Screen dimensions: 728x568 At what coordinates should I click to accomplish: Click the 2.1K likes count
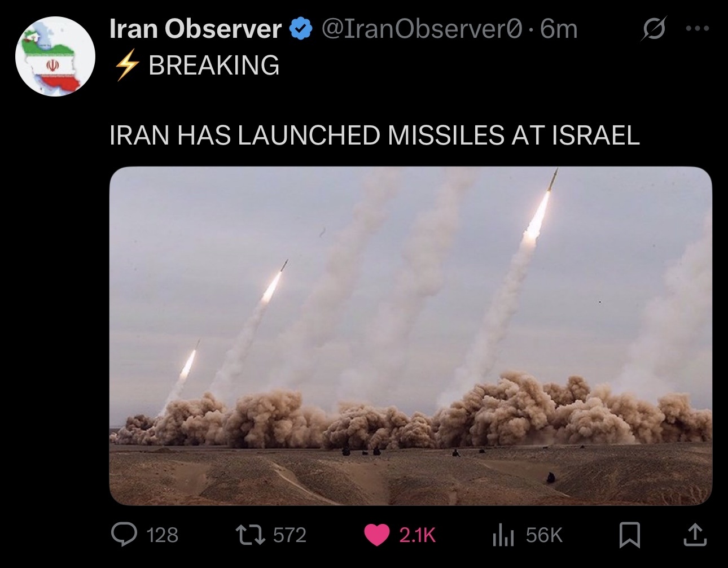point(418,535)
